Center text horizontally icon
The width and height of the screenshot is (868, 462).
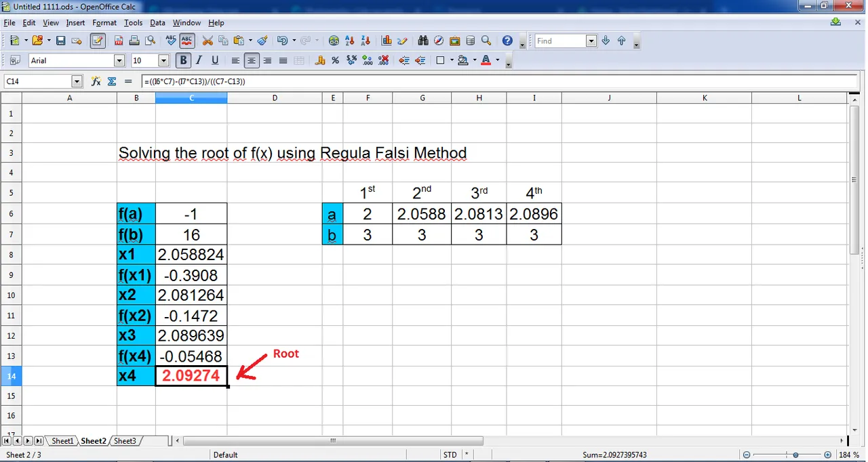[x=252, y=61]
